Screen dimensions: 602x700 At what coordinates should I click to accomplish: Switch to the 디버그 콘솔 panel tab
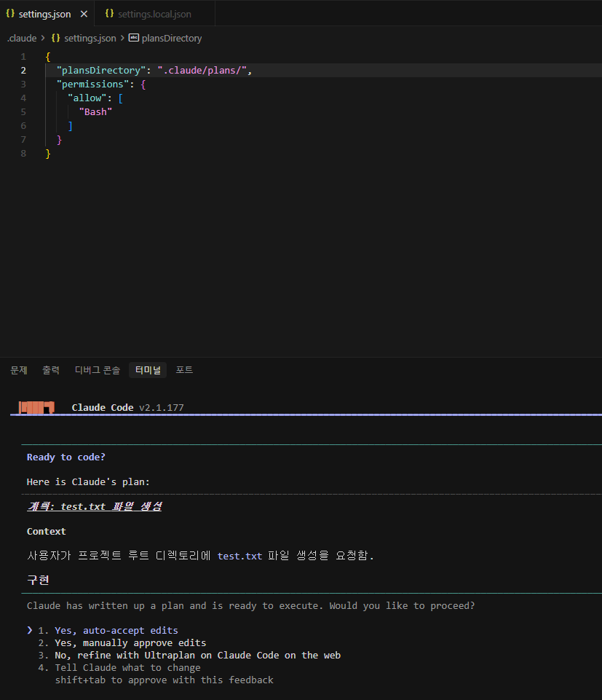98,370
